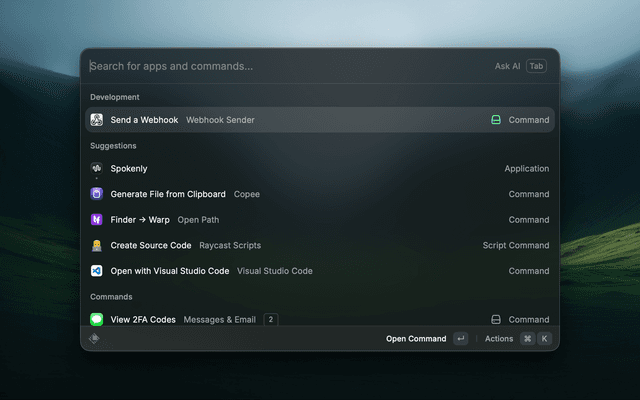
Task: Click the Raycast Scripts subtitle text
Action: coord(230,245)
